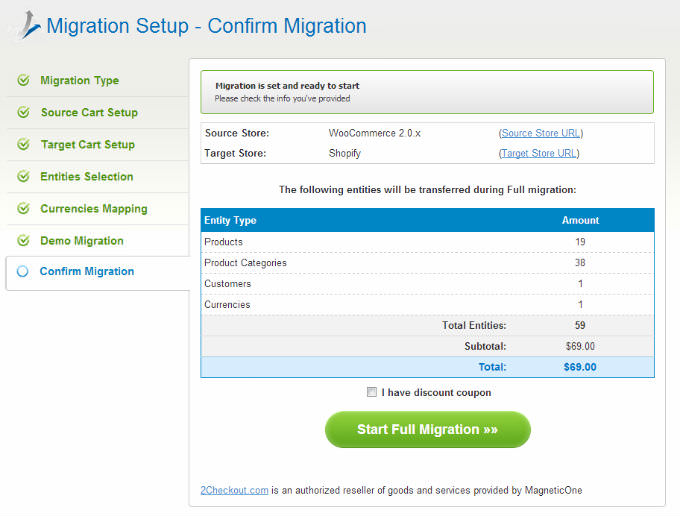Click the 'Target Store:' label
The height and width of the screenshot is (516, 680).
[x=235, y=153]
